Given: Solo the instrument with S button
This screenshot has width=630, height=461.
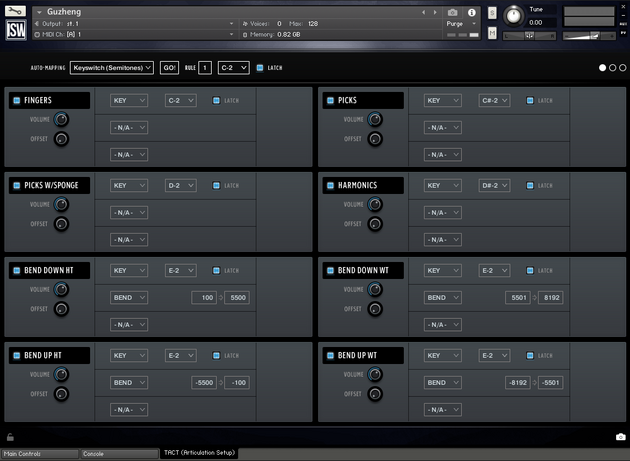Looking at the screenshot, I should pyautogui.click(x=492, y=13).
